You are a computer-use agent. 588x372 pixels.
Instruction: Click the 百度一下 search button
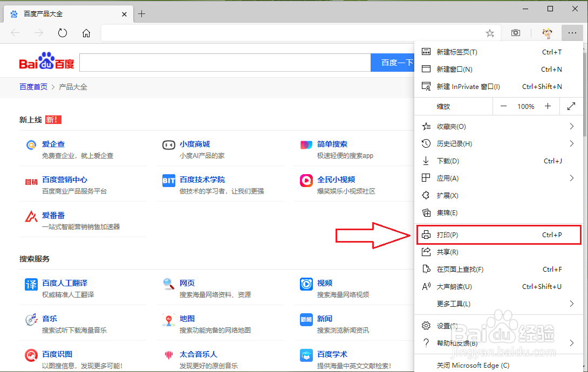(393, 63)
